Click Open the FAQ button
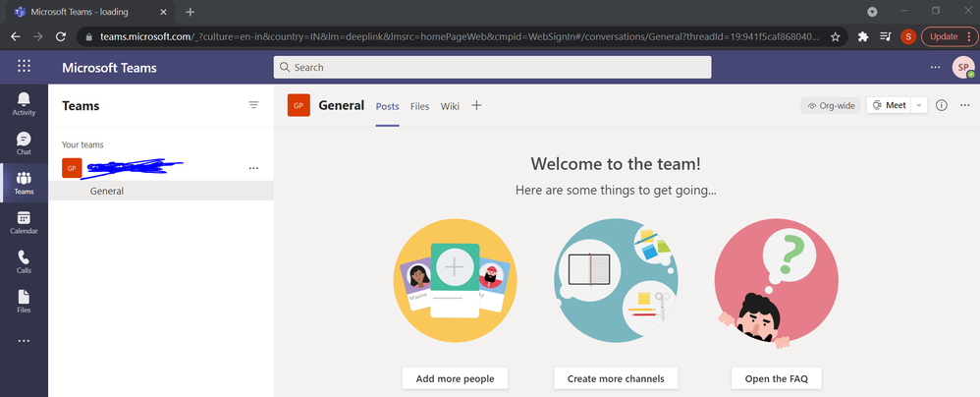This screenshot has height=397, width=980. tap(777, 378)
